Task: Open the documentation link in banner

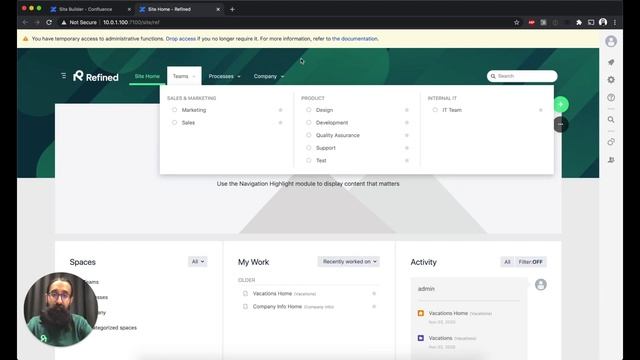Action: click(355, 39)
